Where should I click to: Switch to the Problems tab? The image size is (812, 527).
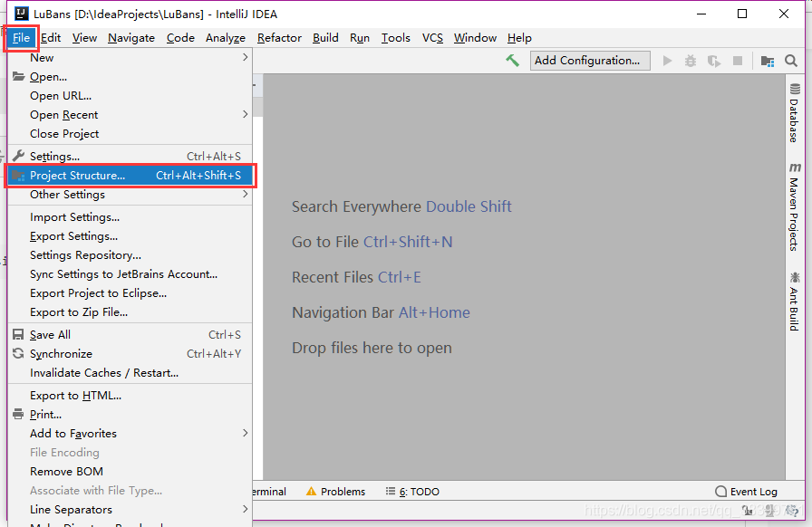pyautogui.click(x=336, y=492)
